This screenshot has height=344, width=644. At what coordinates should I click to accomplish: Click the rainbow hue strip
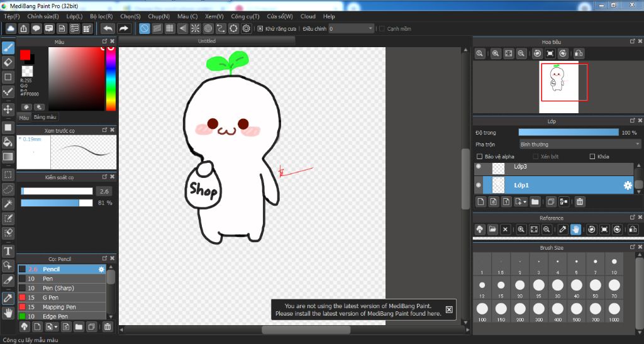pyautogui.click(x=111, y=79)
